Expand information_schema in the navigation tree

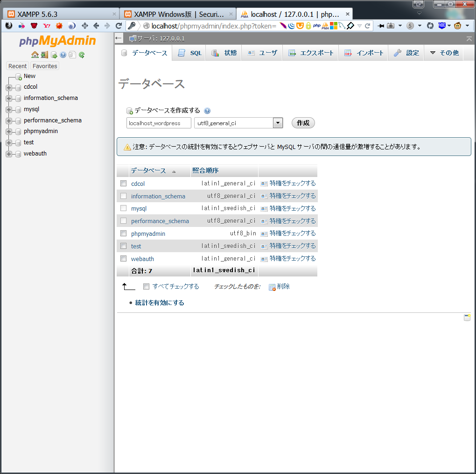coord(9,99)
